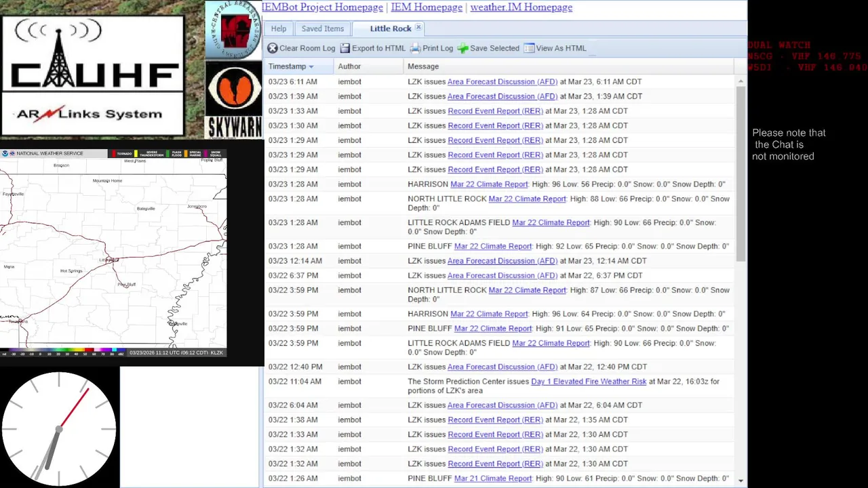Open PINE BLUFF Mar 22 Climate Report High 92

click(x=493, y=246)
